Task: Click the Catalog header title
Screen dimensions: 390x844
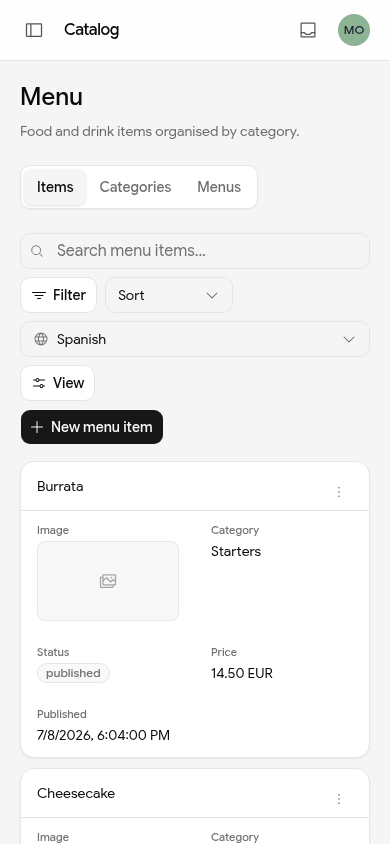Action: [x=91, y=30]
